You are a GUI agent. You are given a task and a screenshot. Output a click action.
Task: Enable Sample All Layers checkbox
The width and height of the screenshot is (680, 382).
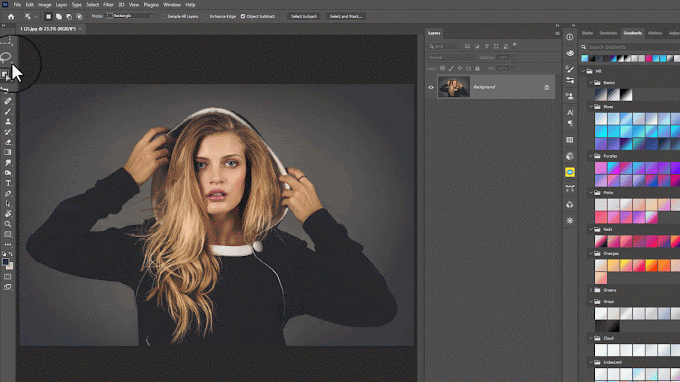164,16
